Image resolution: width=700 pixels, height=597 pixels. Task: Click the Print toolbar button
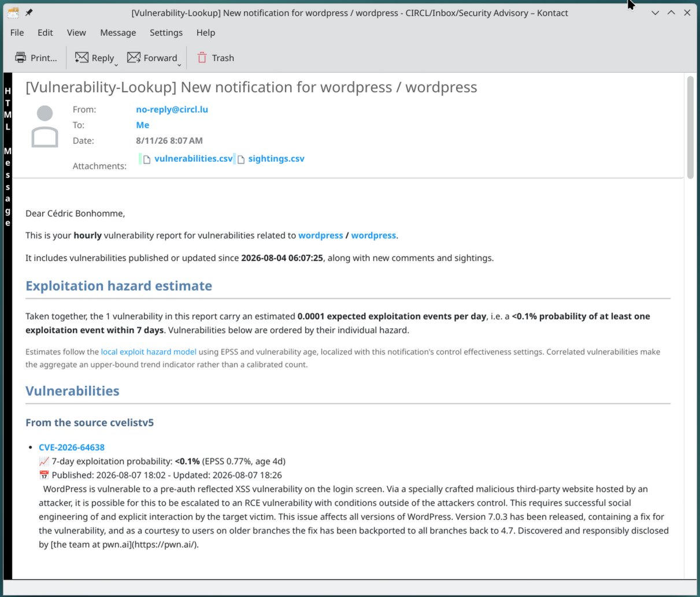36,58
